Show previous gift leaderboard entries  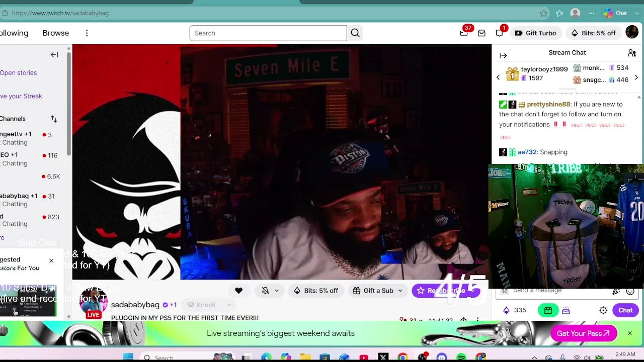[498, 77]
